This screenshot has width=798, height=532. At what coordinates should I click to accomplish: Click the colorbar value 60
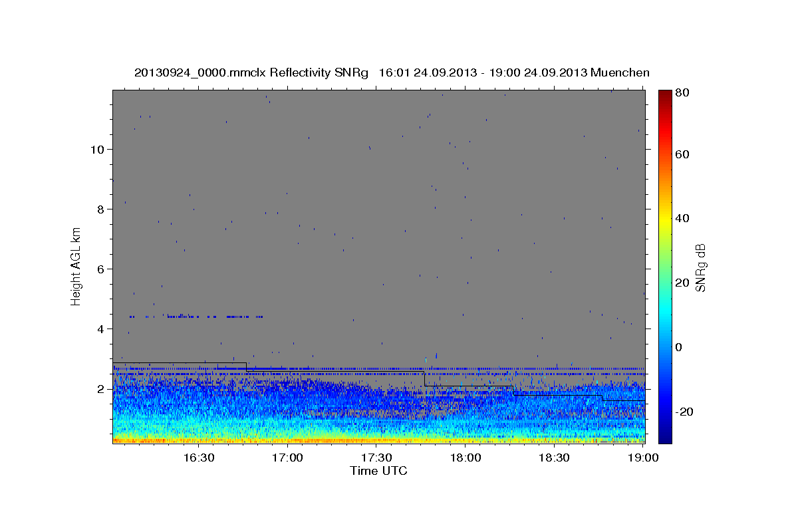pyautogui.click(x=683, y=154)
